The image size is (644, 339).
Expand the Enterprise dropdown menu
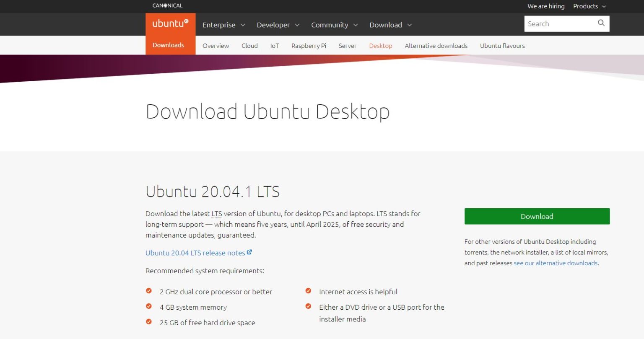(223, 25)
